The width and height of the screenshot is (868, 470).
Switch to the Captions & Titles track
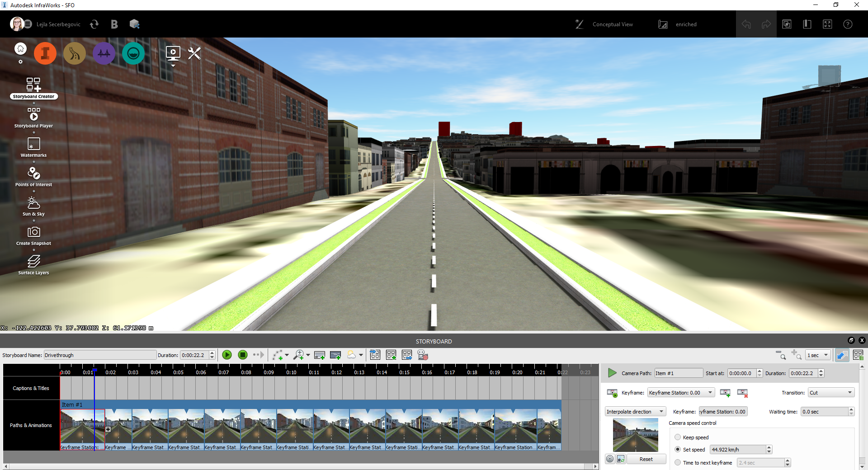[x=31, y=388]
